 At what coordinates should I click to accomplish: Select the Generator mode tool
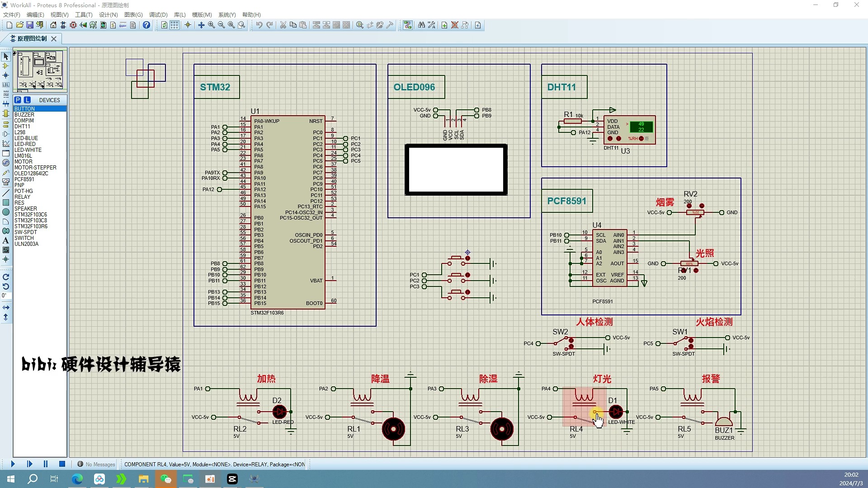[x=6, y=163]
